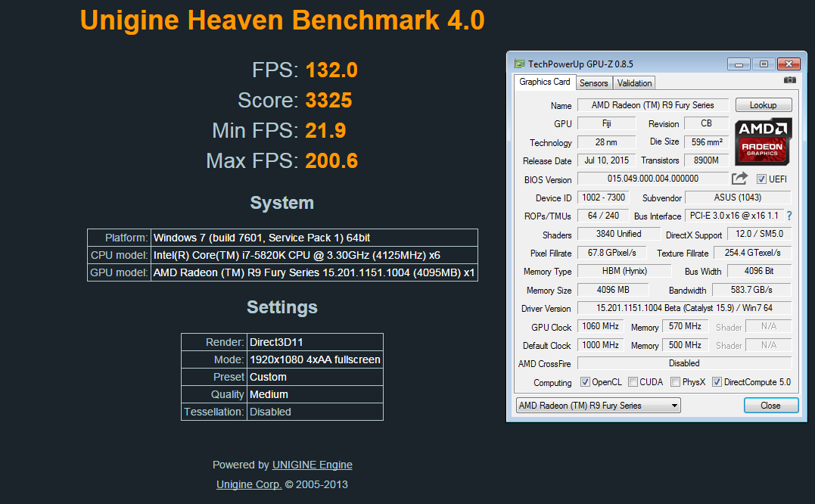Toggle the PhysX checkbox
The height and width of the screenshot is (504, 815).
675,382
